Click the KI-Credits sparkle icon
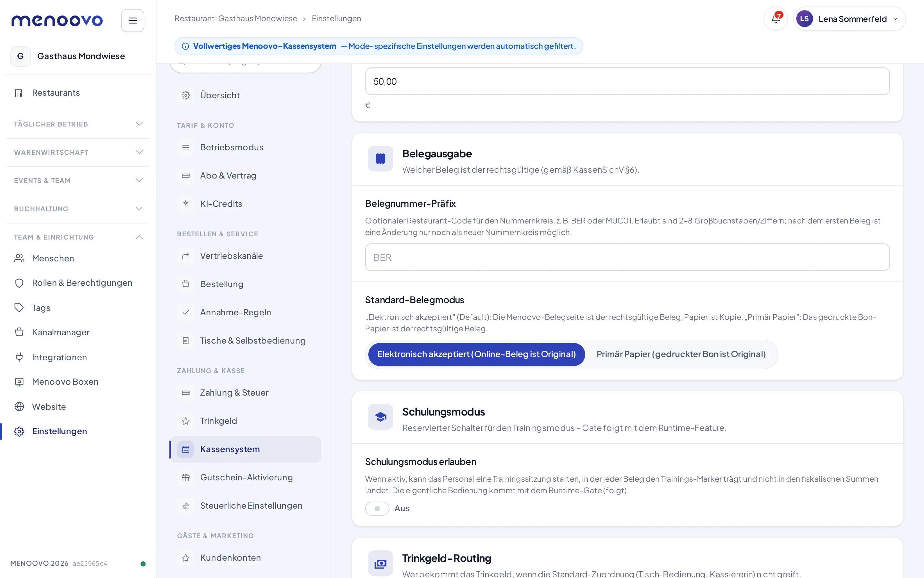Image resolution: width=924 pixels, height=578 pixels. tap(185, 203)
